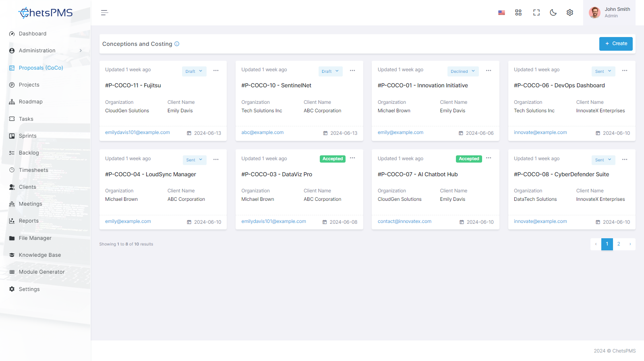
Task: Open more options on the Fujitsu card
Action: (216, 71)
